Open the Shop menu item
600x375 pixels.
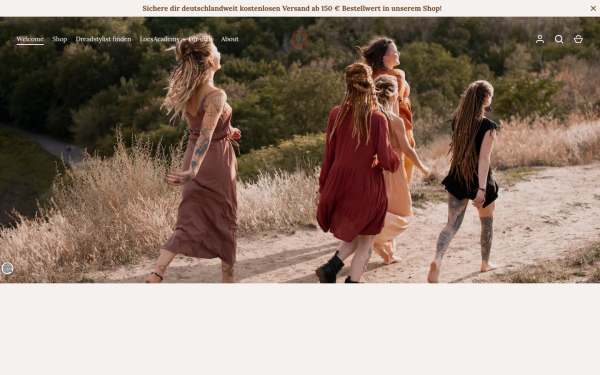(x=60, y=39)
